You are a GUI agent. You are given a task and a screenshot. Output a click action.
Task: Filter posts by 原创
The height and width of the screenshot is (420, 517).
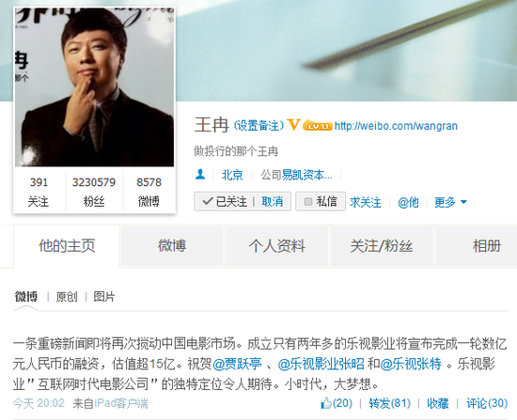coord(67,297)
